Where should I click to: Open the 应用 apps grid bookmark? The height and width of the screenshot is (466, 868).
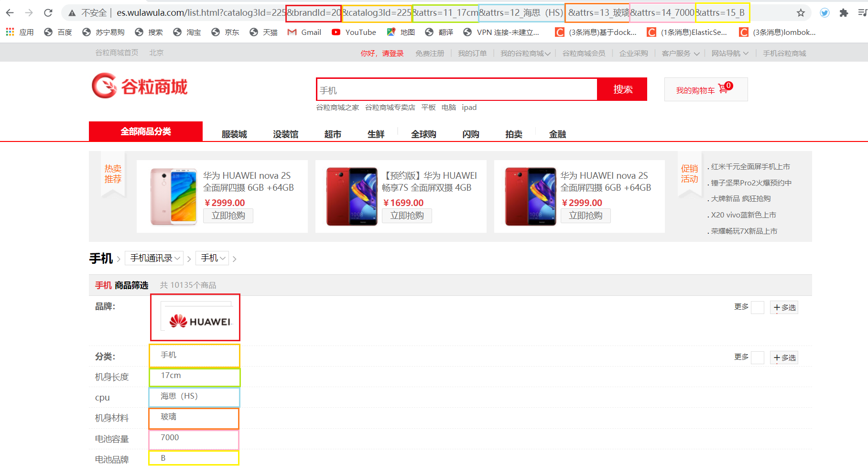20,32
